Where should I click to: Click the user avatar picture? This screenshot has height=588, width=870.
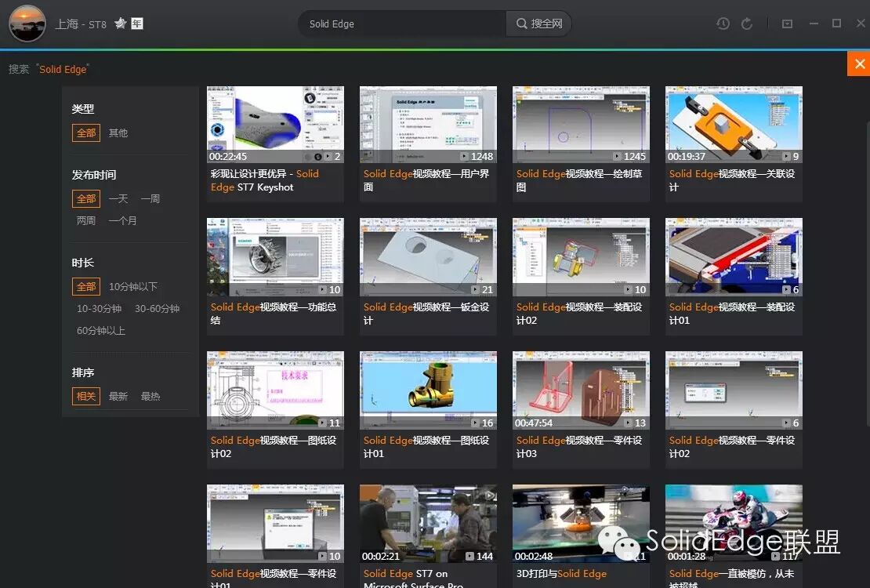[x=27, y=24]
